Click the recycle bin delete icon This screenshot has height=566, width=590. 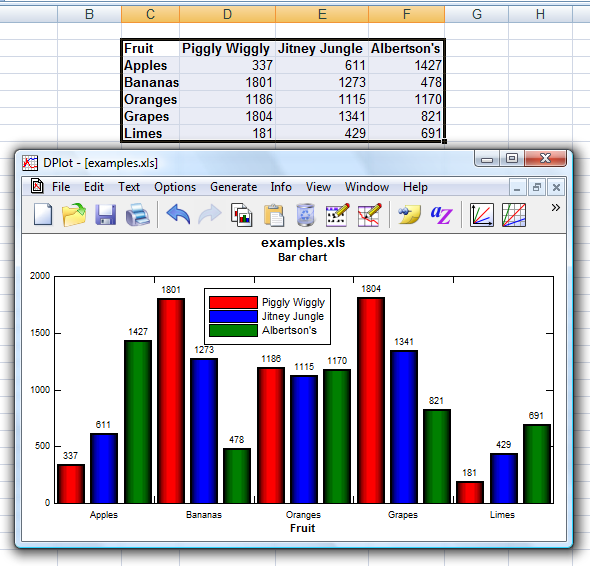(x=305, y=215)
